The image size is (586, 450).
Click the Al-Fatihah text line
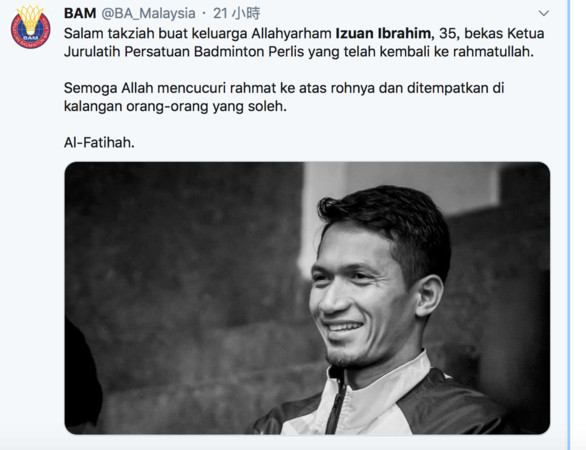pos(99,142)
